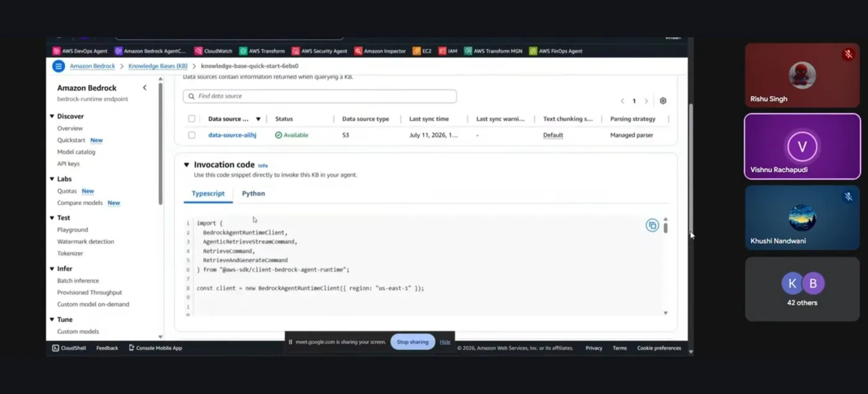Switch to the Python code tab
The image size is (868, 394).
[253, 194]
